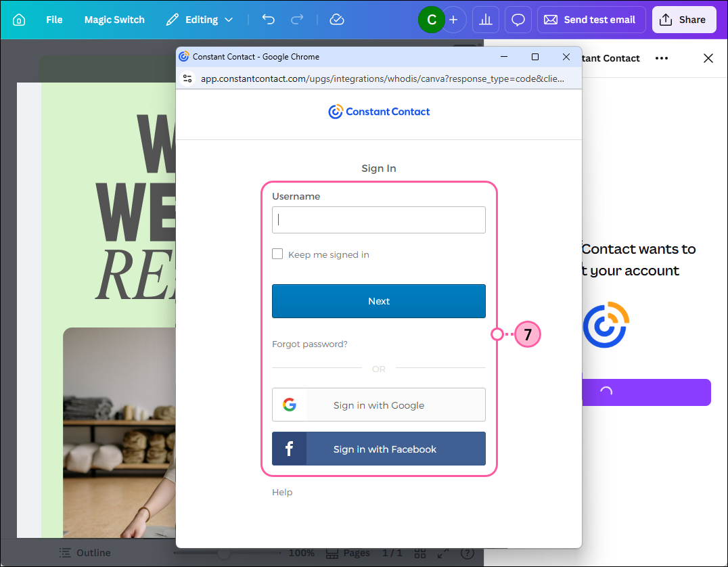Toggle fullscreen presentation icon in Canva

(443, 553)
